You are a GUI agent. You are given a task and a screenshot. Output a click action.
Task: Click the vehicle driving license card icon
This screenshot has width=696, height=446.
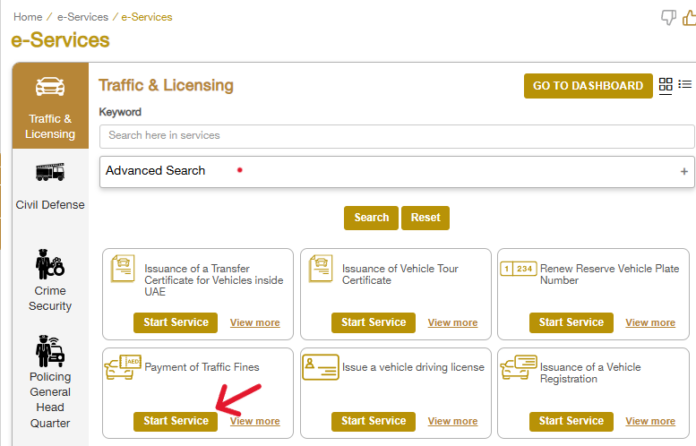click(x=320, y=367)
